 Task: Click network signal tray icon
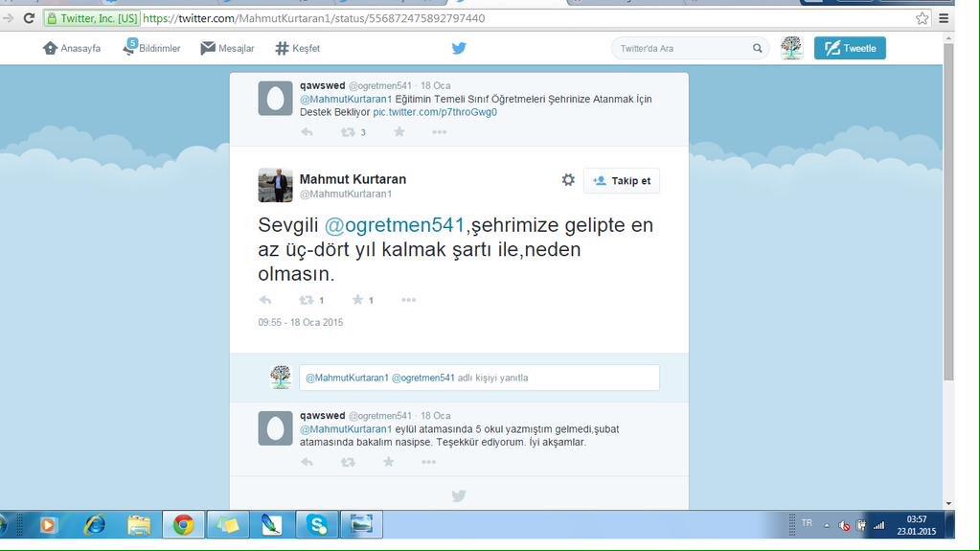(x=879, y=525)
